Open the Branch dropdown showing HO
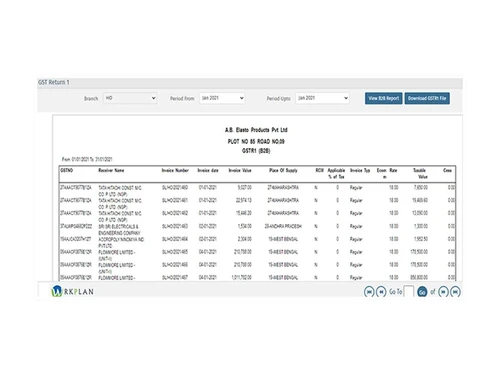The image size is (500, 375). [130, 98]
